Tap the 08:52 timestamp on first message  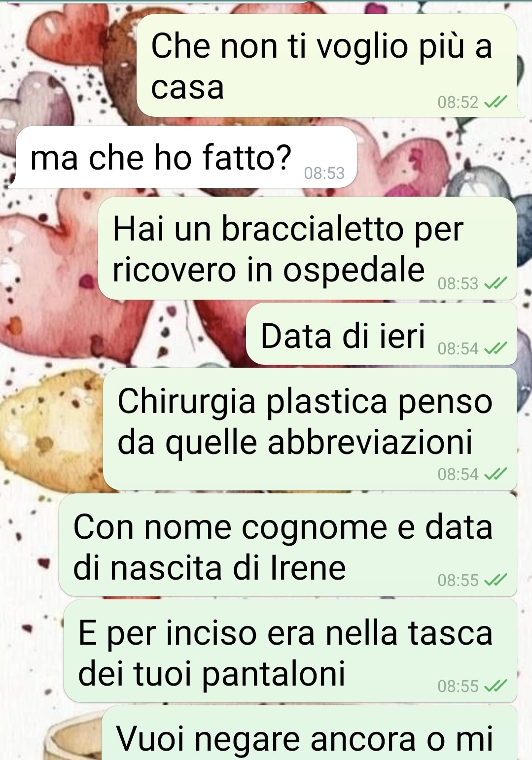458,103
